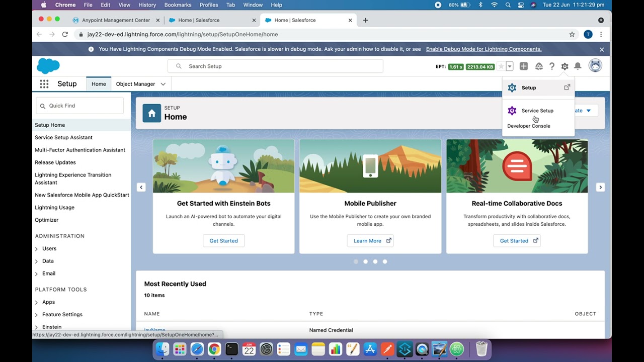Open the Profiles menu in menu bar

click(209, 5)
